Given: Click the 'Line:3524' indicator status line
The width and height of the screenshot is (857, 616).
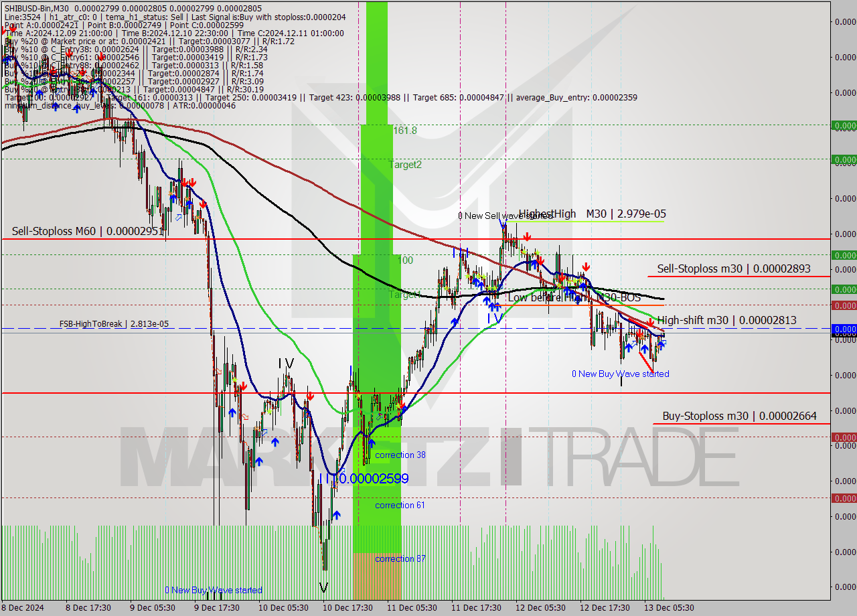Looking at the screenshot, I should [x=176, y=17].
